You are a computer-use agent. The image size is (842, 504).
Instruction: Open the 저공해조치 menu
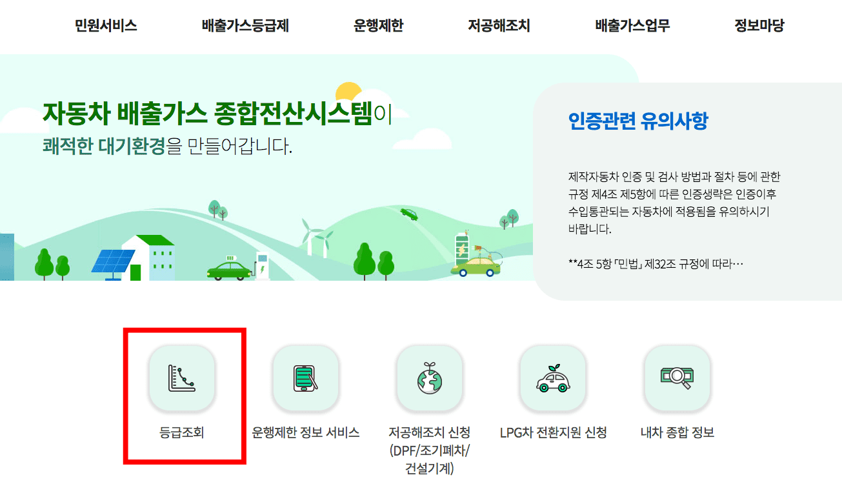pos(499,26)
